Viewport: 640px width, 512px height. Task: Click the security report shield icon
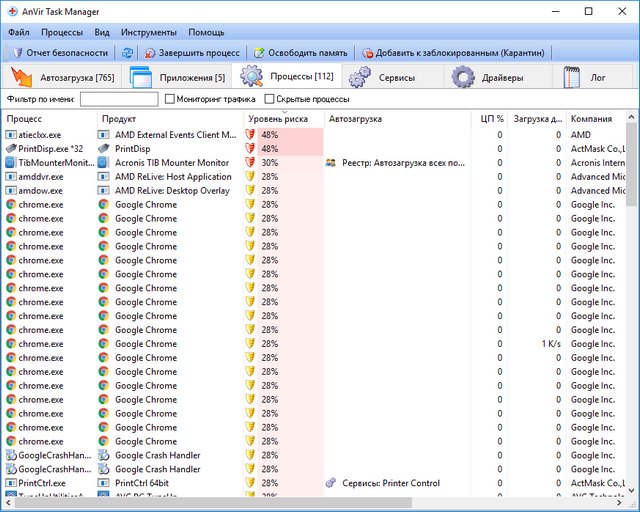pyautogui.click(x=16, y=52)
